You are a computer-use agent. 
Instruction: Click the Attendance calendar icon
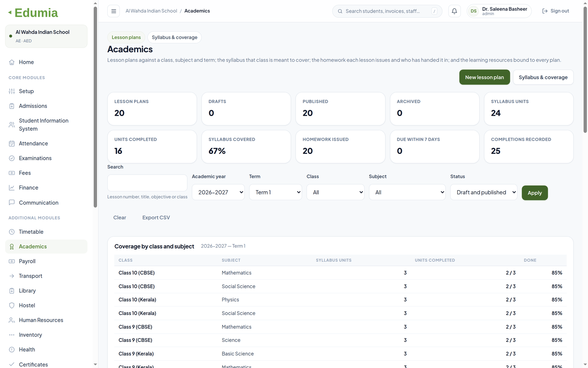[x=12, y=143]
